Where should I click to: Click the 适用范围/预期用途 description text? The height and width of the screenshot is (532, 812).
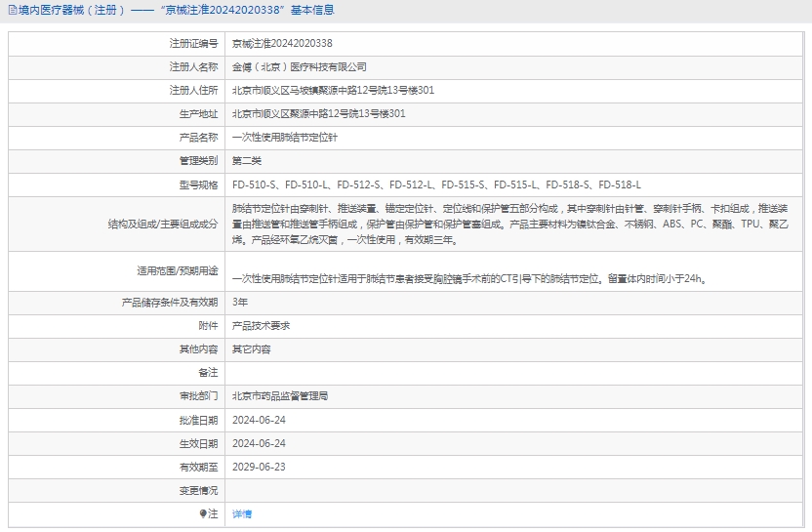point(468,278)
